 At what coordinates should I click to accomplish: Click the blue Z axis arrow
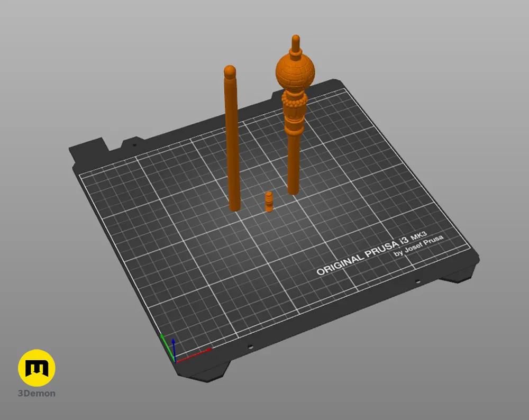174,350
